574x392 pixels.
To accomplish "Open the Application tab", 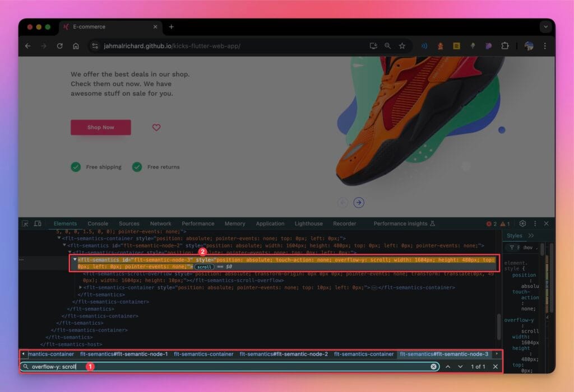I will 270,223.
